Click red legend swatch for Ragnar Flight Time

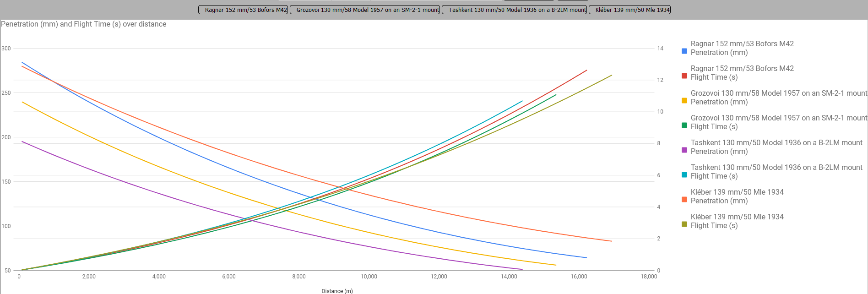(684, 76)
